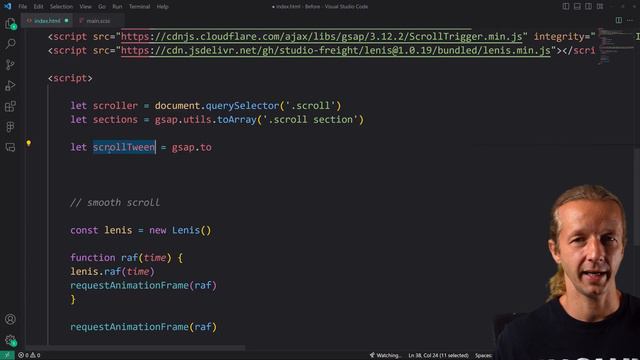Click the vertical editor scrollbar

tap(637, 197)
